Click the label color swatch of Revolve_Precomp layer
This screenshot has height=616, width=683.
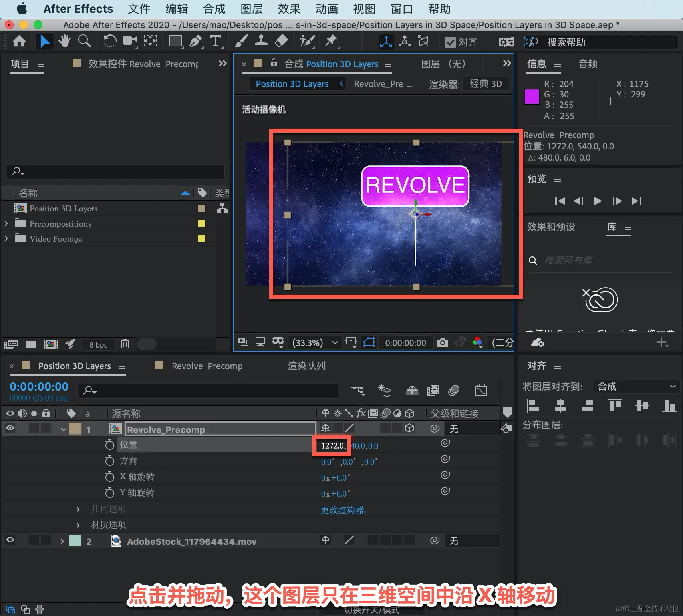point(75,429)
